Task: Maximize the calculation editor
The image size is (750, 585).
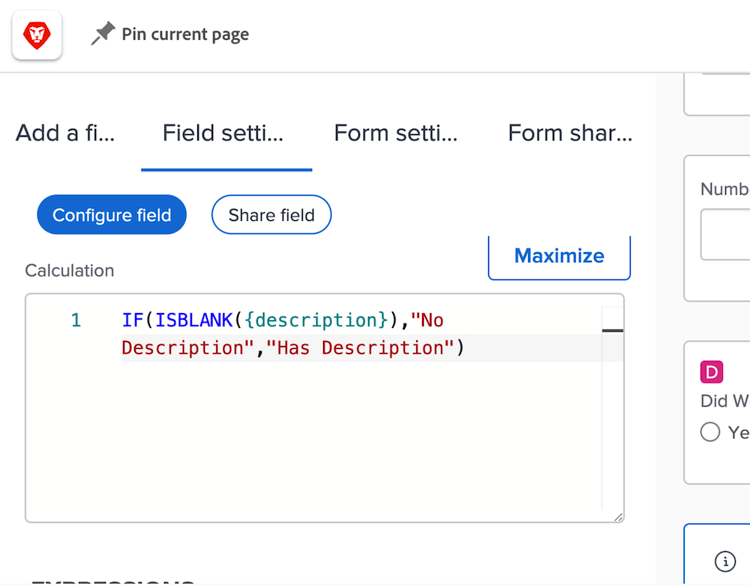Action: tap(559, 256)
